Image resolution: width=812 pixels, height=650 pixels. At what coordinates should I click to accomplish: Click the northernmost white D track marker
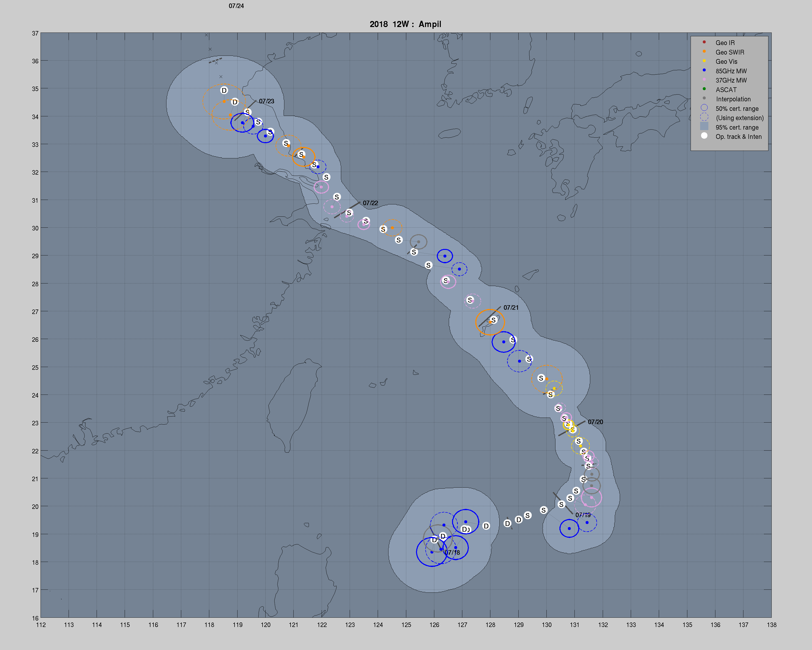click(224, 90)
